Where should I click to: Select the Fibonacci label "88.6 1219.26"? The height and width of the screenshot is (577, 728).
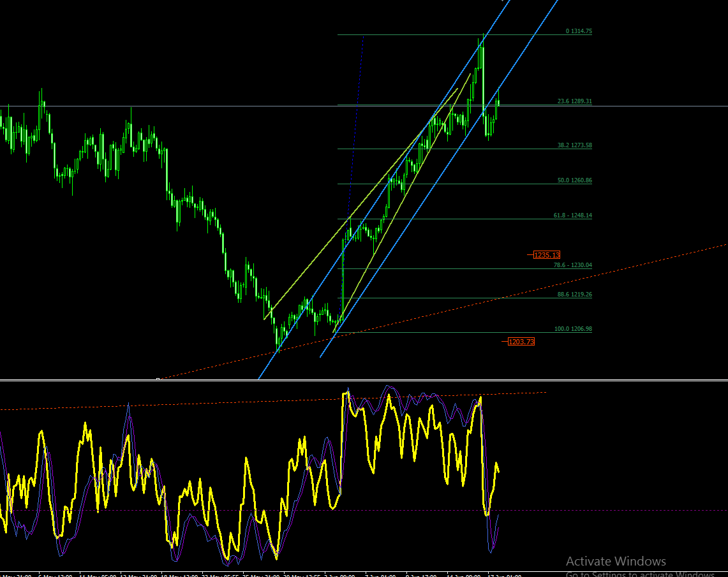click(574, 295)
